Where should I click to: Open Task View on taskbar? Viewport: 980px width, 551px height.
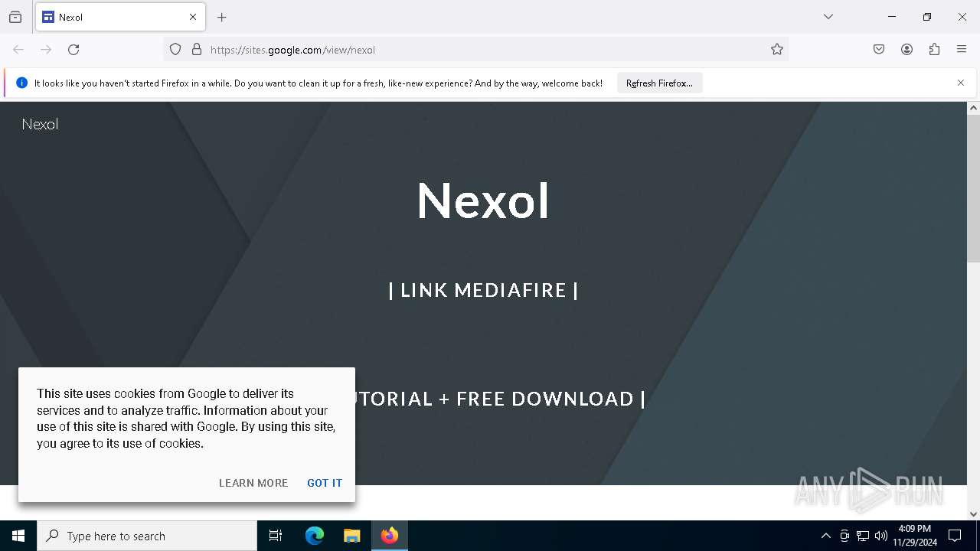point(276,536)
